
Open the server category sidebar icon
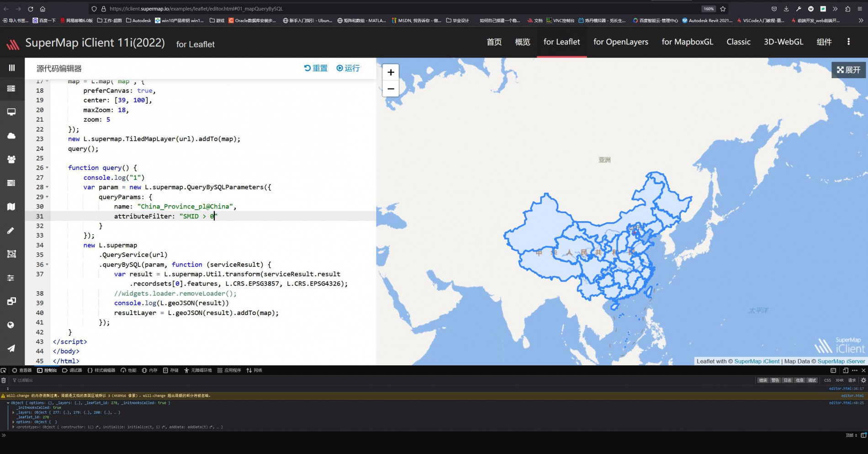[11, 88]
